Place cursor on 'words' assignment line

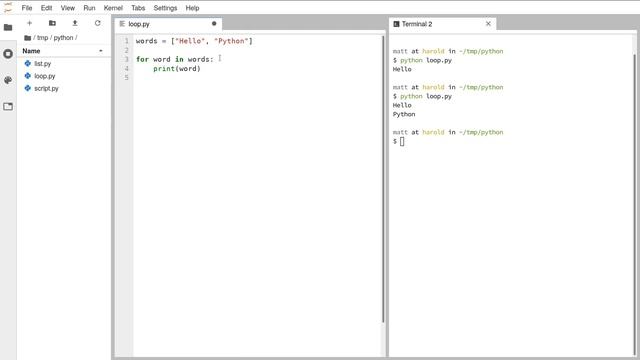[x=194, y=41]
